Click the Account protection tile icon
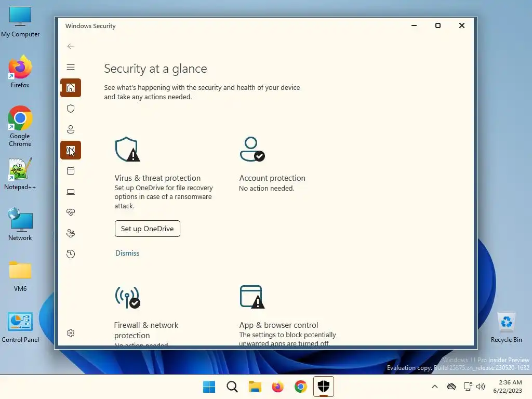This screenshot has height=399, width=532. tap(252, 149)
